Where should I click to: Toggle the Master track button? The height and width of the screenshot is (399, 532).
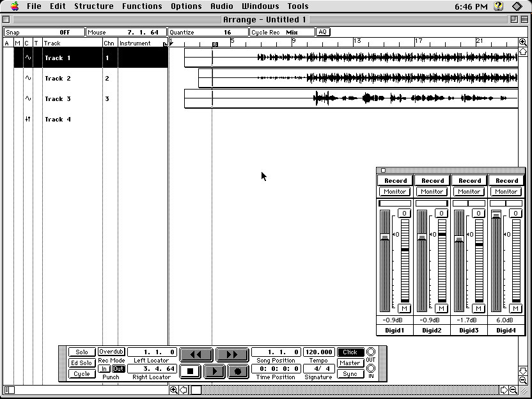coord(350,363)
